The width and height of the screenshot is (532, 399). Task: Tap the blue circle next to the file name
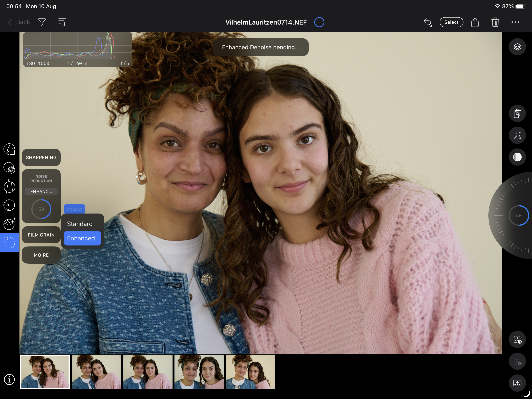(319, 22)
